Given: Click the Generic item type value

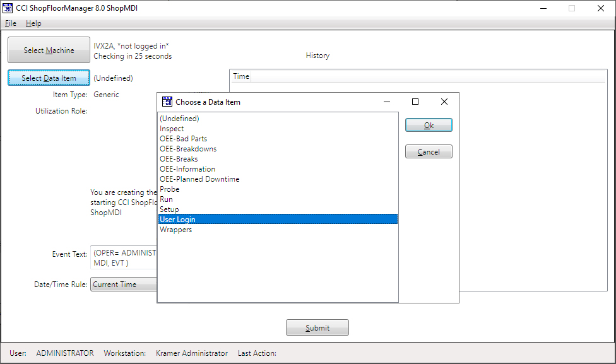Looking at the screenshot, I should click(x=106, y=95).
